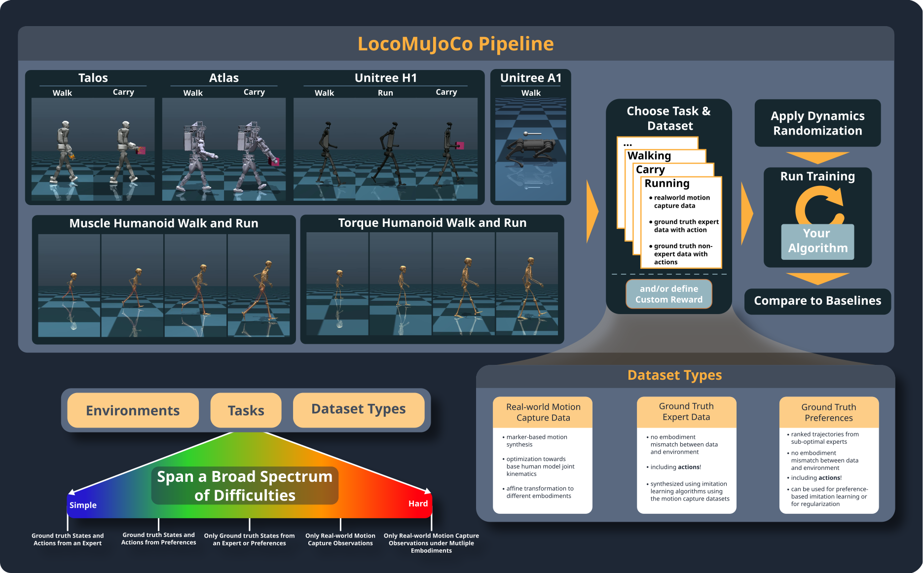Click the last Muscle Humanoid skeleton frame
Viewport: 924px width, 573px height.
[259, 286]
